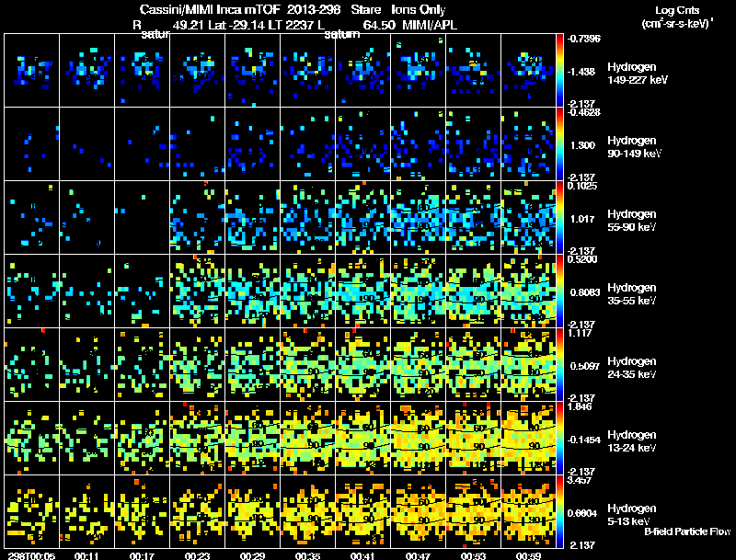Click the color bar beside Hydrogen 24-35 keV
Image resolution: width=736 pixels, height=560 pixels.
559,364
